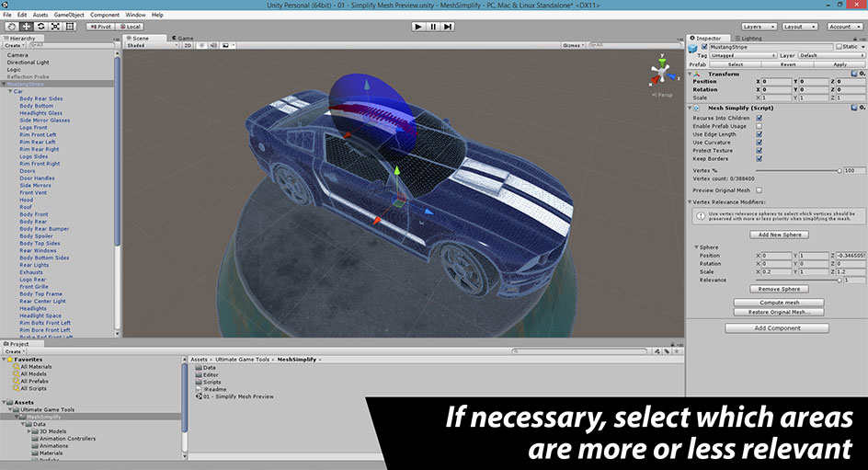This screenshot has height=470, width=868.
Task: Toggle Recurse Into Children checkbox
Action: (x=759, y=118)
